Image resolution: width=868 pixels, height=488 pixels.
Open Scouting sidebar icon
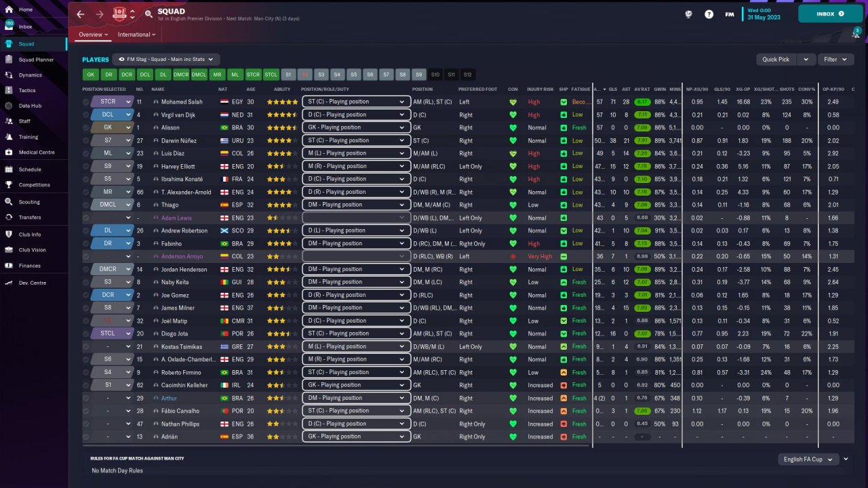(x=9, y=202)
